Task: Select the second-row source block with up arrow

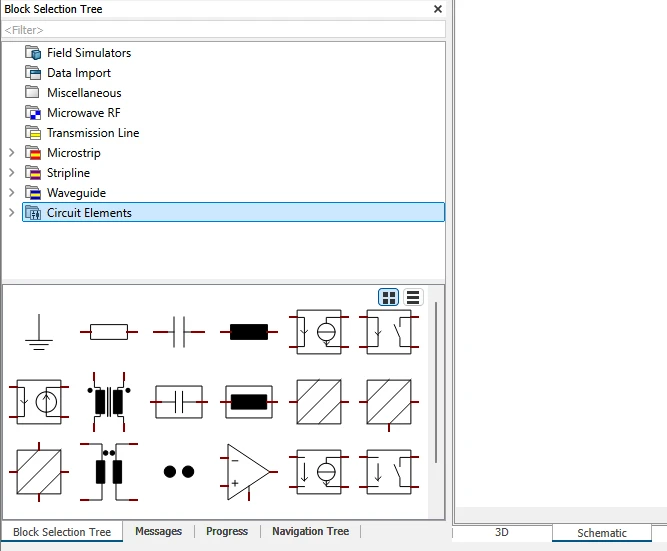Action: coord(39,402)
